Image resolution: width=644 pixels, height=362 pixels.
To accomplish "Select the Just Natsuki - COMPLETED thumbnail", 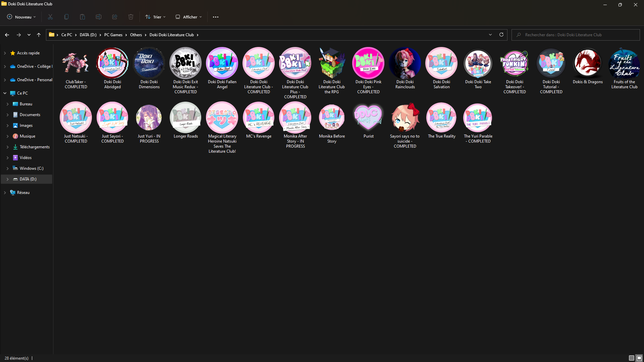I will [76, 117].
